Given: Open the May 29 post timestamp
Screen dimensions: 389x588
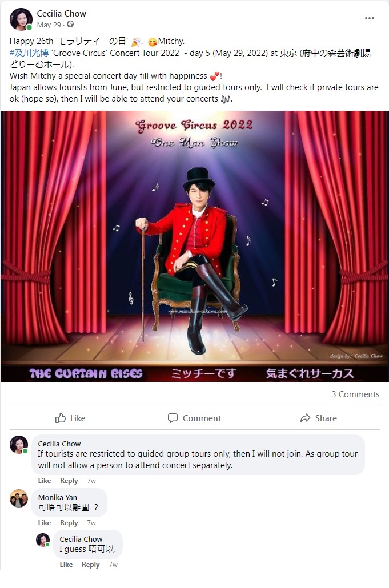Looking at the screenshot, I should tap(49, 25).
